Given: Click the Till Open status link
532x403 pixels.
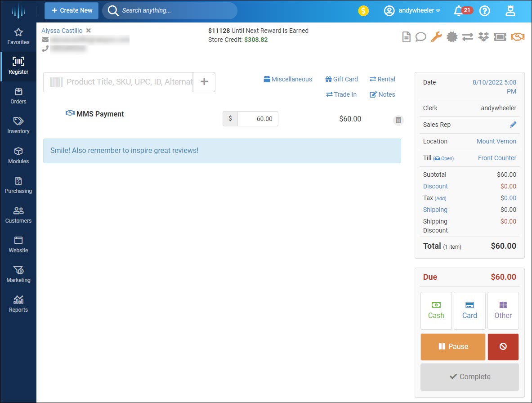Looking at the screenshot, I should pos(443,158).
